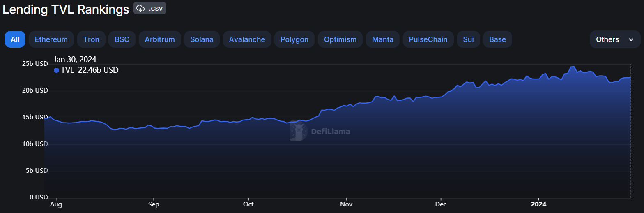Click the 10b USD axis label
Screen dimensions: 644x213
coord(35,144)
